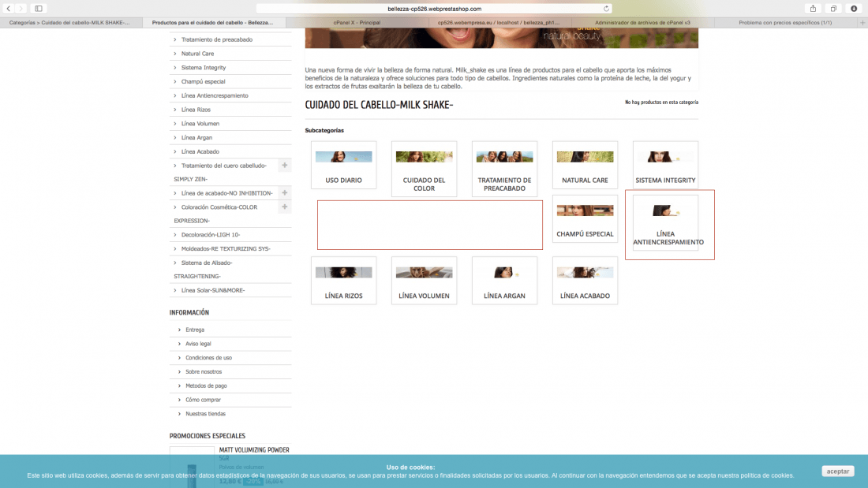Open 'Línea Volumen' in the sidebar
Screen dimensions: 868x488
pos(200,124)
